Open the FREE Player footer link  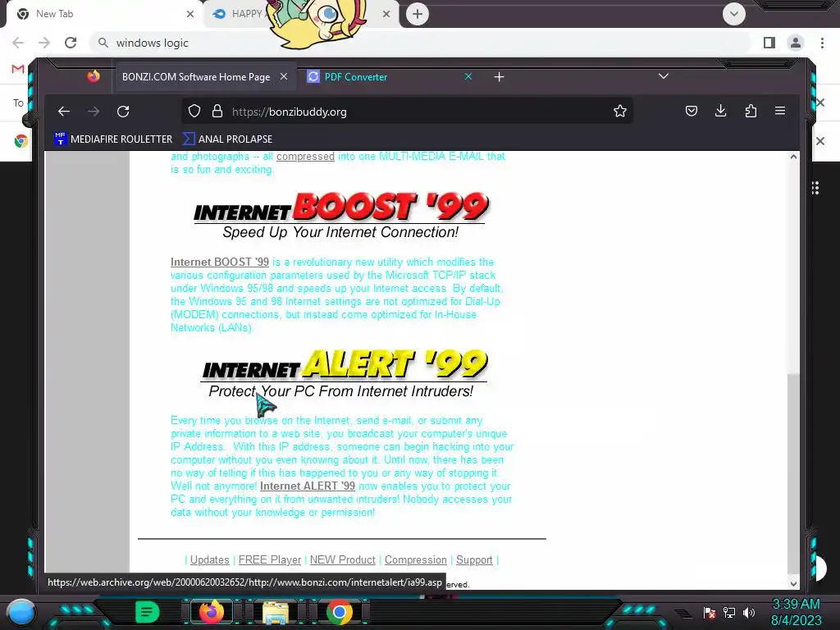(x=269, y=559)
